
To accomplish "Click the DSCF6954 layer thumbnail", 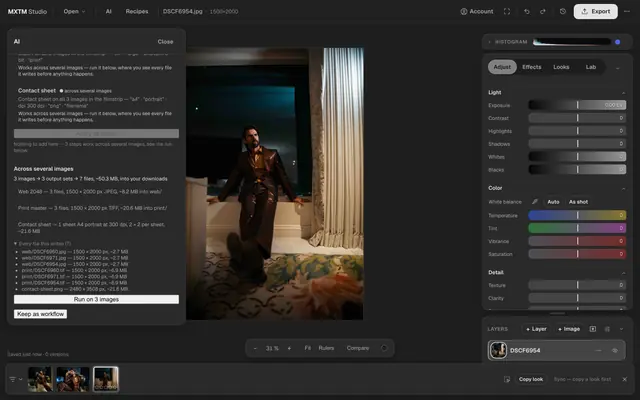I will pyautogui.click(x=498, y=351).
